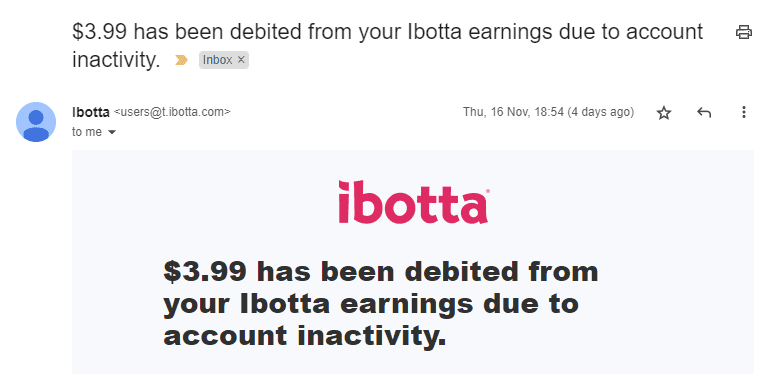Click the word "inactivity." in the subject line
The width and height of the screenshot is (764, 374).
click(x=116, y=60)
